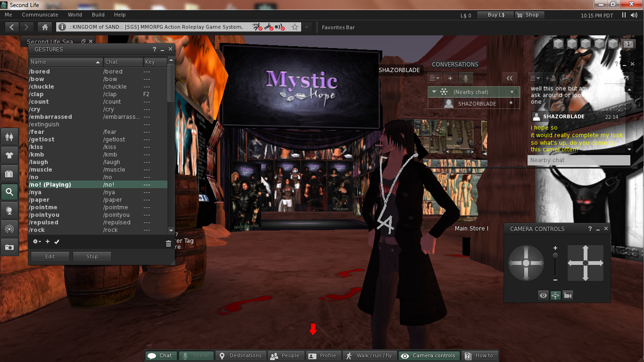Open the Inventory suitcase icon in the left sidebar
This screenshot has width=644, height=362.
[9, 173]
